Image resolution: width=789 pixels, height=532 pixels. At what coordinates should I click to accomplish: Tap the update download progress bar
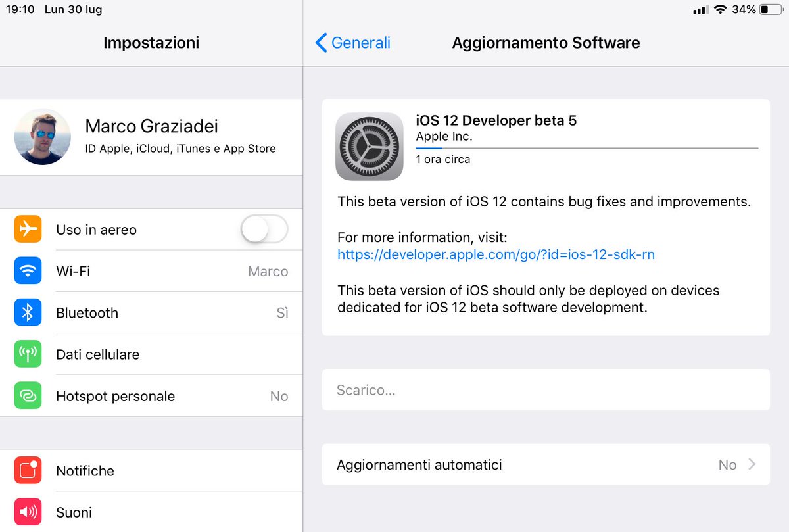point(587,149)
